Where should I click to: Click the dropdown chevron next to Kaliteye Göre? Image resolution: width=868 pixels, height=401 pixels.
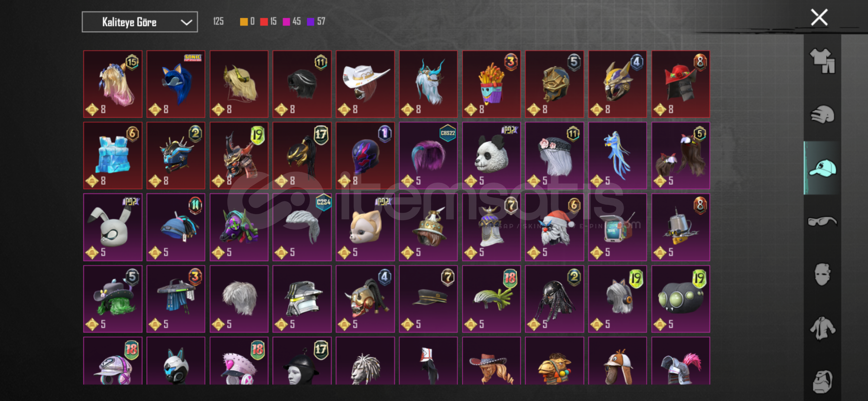[186, 22]
